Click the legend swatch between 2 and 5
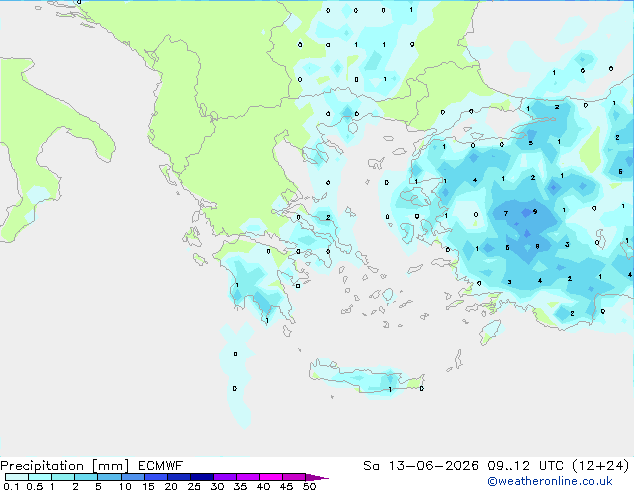 [x=86, y=477]
